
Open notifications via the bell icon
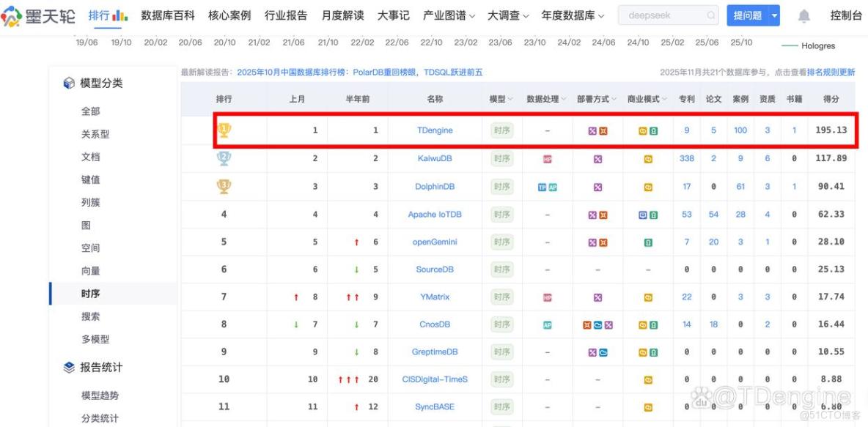(803, 15)
